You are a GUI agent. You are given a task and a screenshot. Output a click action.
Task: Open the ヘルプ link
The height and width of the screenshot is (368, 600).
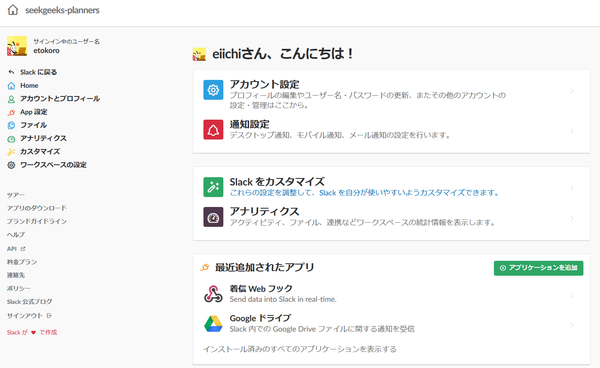pos(16,234)
